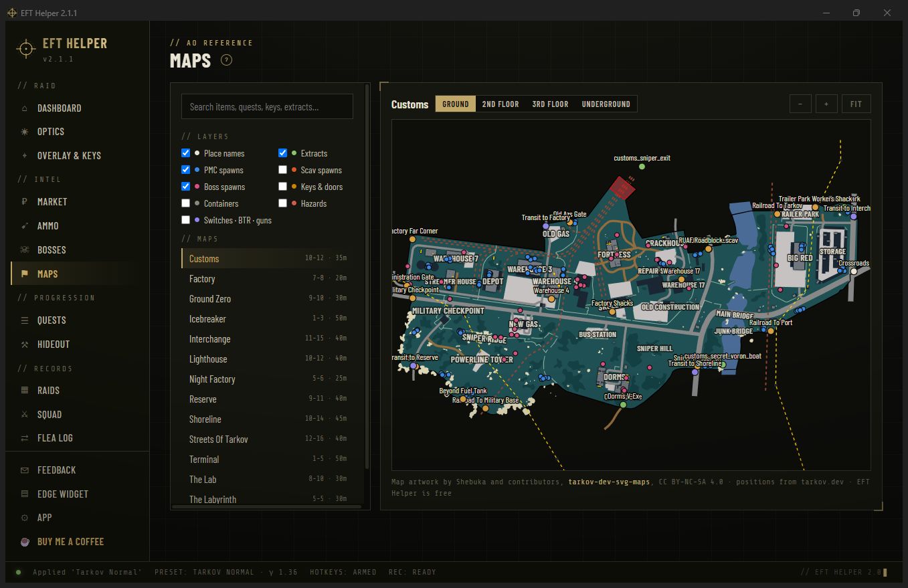Enable the Containers layer checkbox

click(x=186, y=203)
